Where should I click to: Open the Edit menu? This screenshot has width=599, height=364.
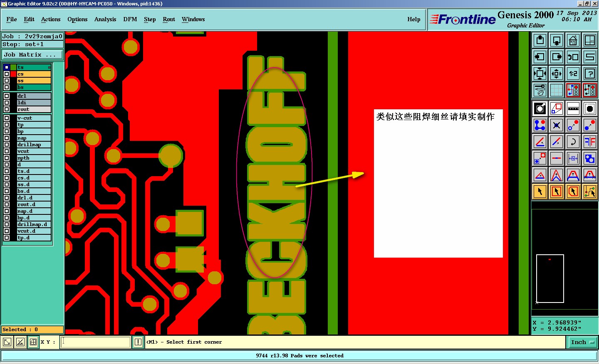point(29,19)
